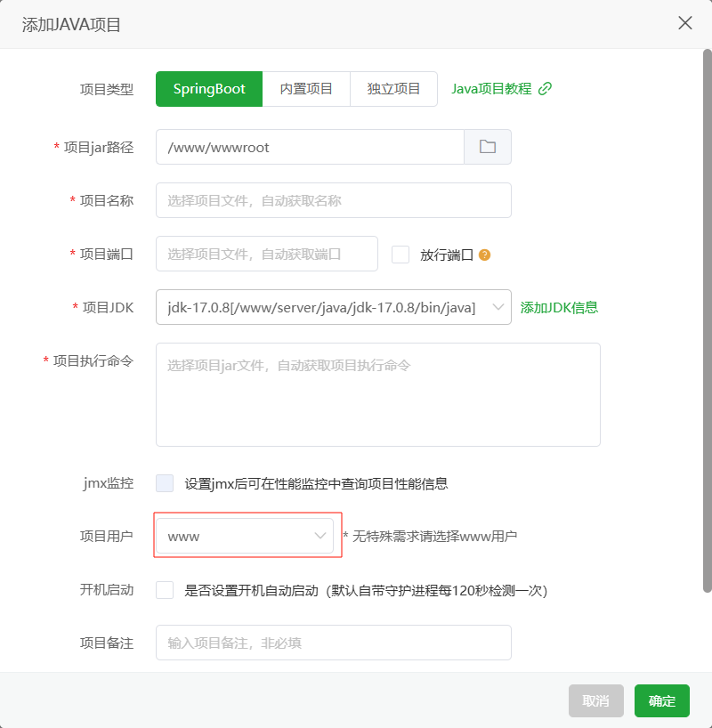Switch to the 独立项目 tab
The height and width of the screenshot is (728, 712).
[393, 89]
